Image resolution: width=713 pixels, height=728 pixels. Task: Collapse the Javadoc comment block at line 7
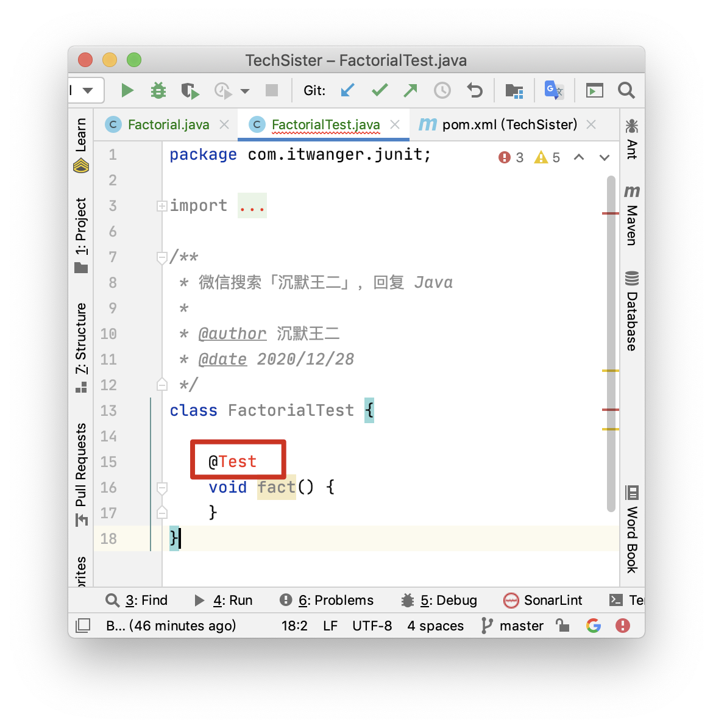coord(161,258)
